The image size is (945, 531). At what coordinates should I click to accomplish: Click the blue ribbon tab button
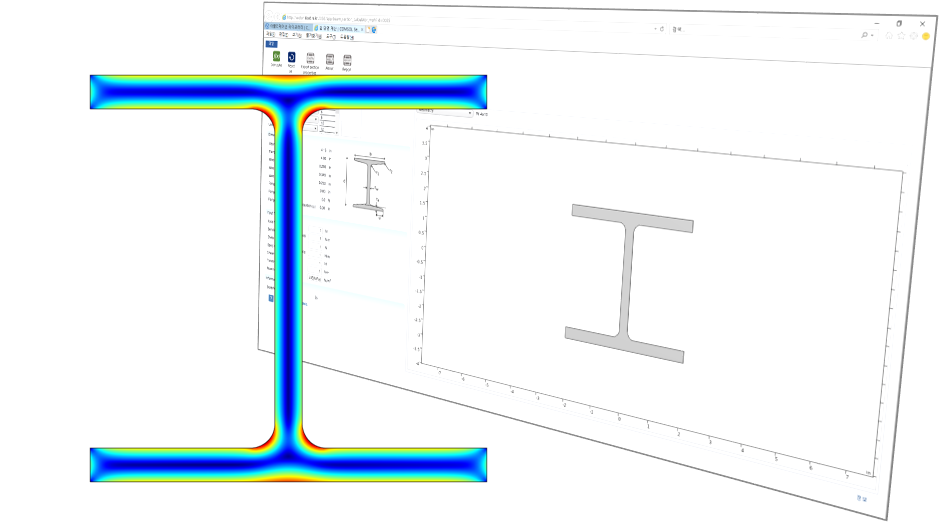click(x=270, y=43)
